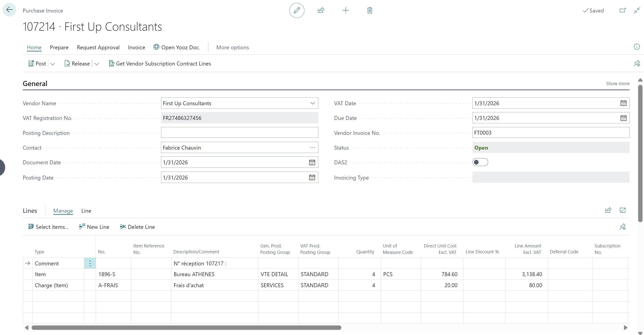Unpin the action bar pin icon
The width and height of the screenshot is (644, 335).
[x=637, y=63]
